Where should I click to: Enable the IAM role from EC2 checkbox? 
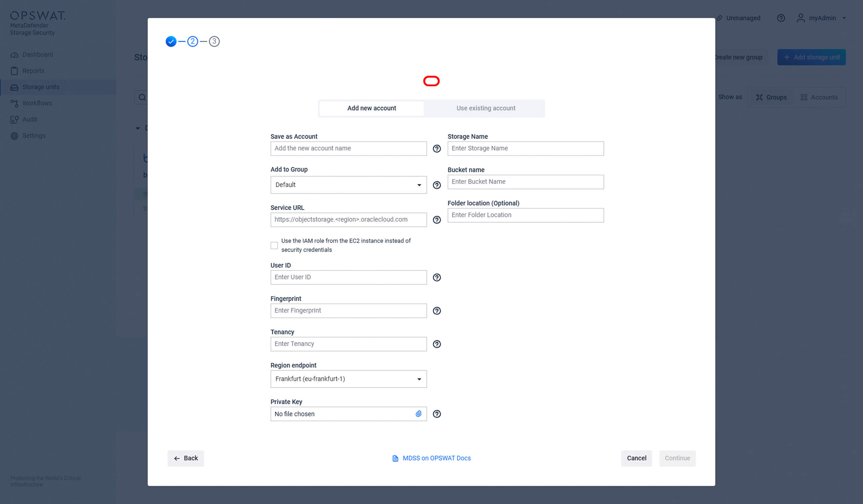(x=274, y=246)
